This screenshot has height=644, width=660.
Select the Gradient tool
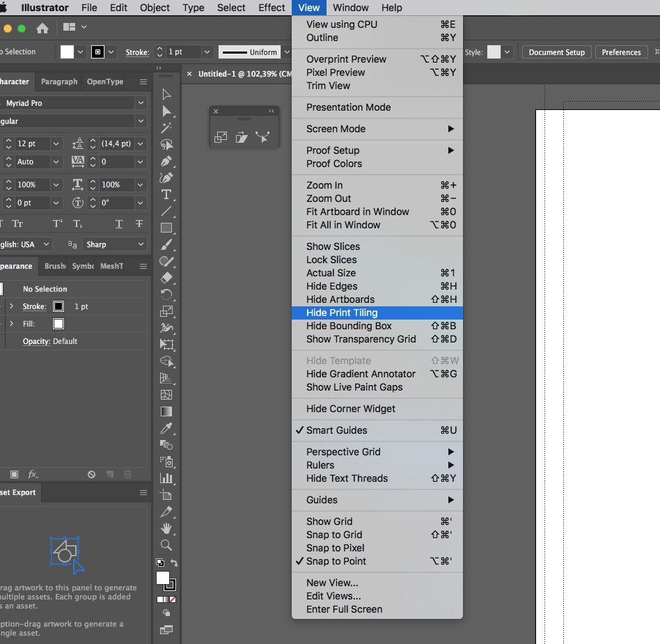click(166, 411)
